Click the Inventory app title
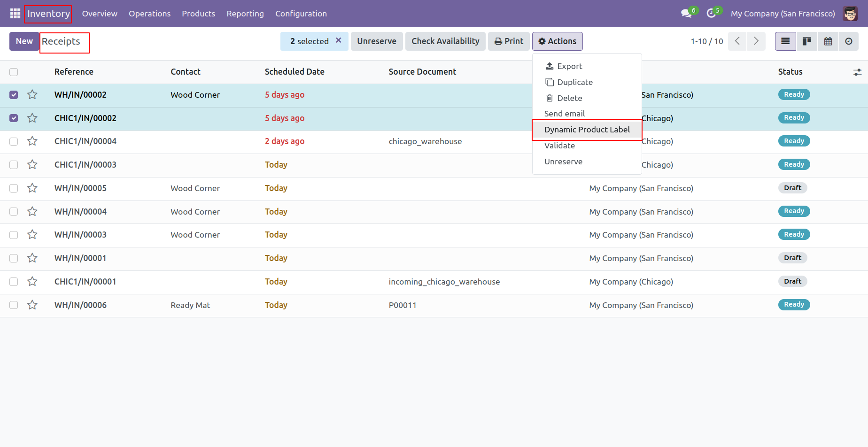 48,14
